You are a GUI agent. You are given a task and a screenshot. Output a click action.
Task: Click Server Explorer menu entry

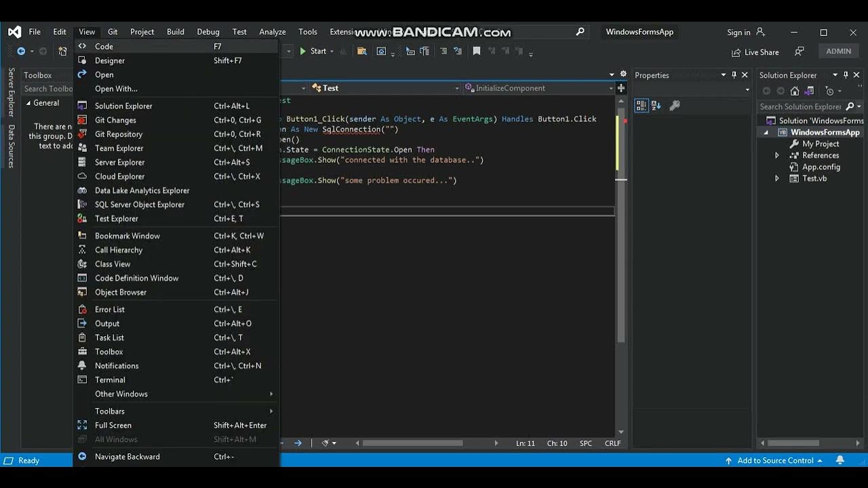[176, 162]
